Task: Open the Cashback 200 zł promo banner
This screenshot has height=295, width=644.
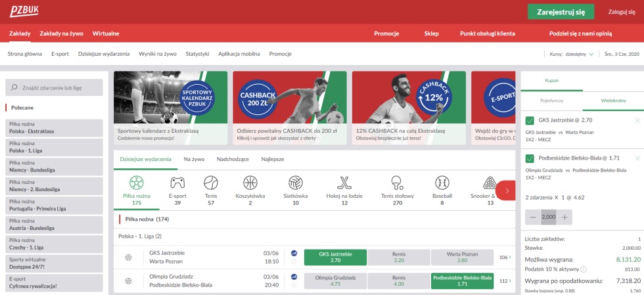Action: (290, 108)
